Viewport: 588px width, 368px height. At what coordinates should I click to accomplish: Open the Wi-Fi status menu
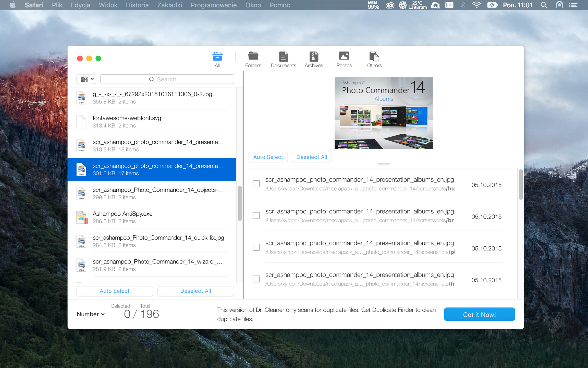click(476, 5)
